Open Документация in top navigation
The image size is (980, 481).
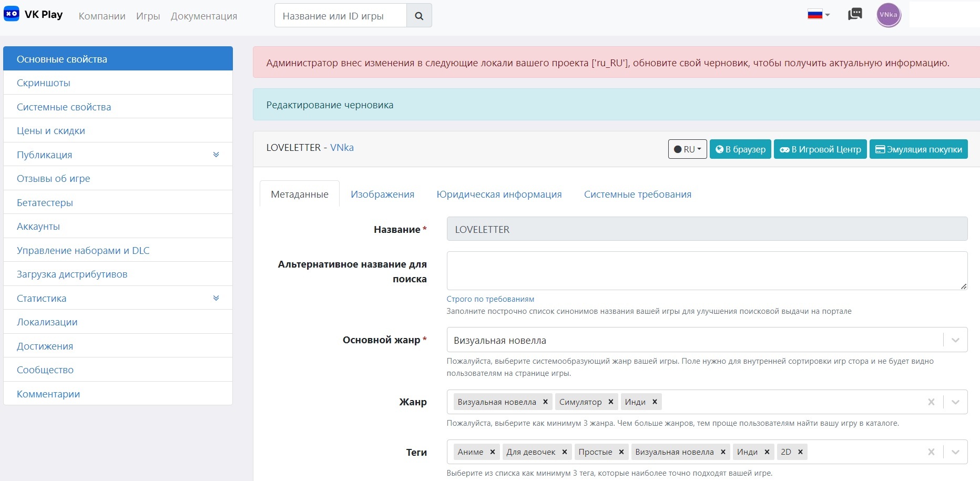[x=204, y=16]
